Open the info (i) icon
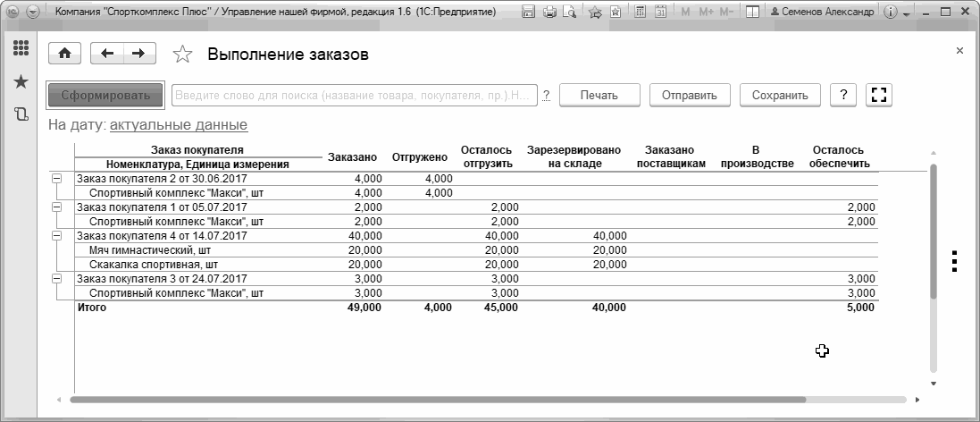Screen dimensions: 980x422 click(x=892, y=12)
